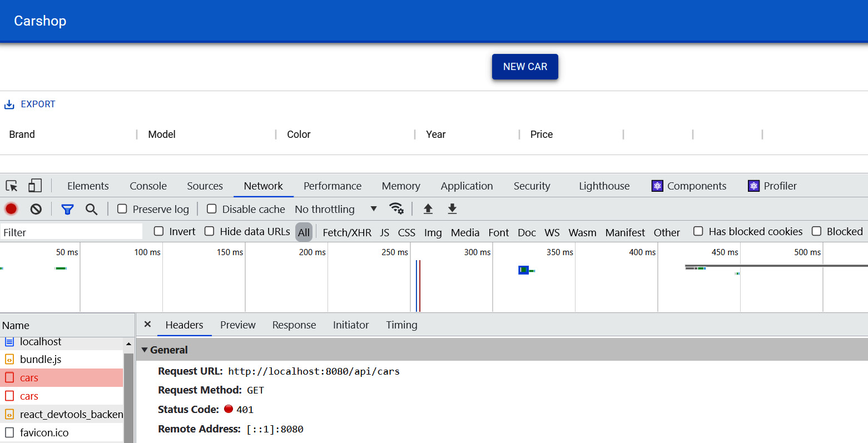868x443 pixels.
Task: Check the Blocked requests checkbox
Action: [x=817, y=231]
